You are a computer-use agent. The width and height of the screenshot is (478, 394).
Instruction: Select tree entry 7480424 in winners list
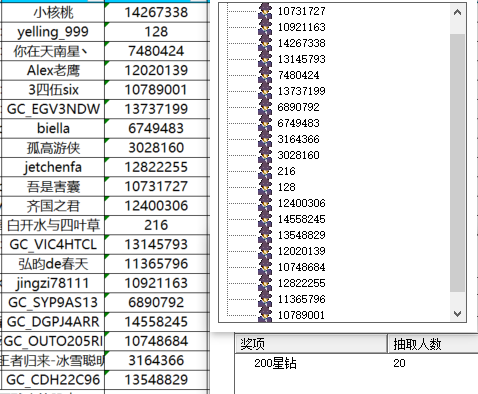coord(298,75)
